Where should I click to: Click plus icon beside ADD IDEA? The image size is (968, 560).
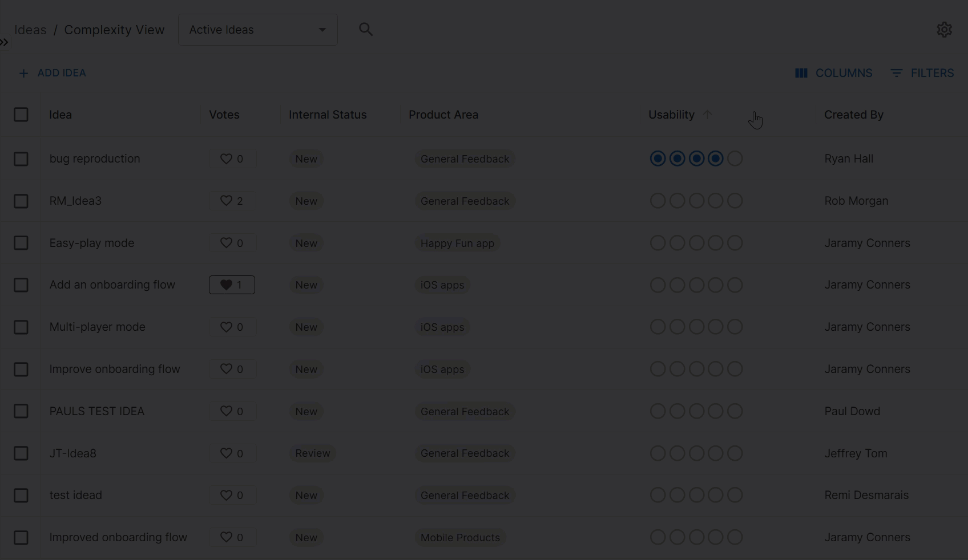pyautogui.click(x=23, y=73)
